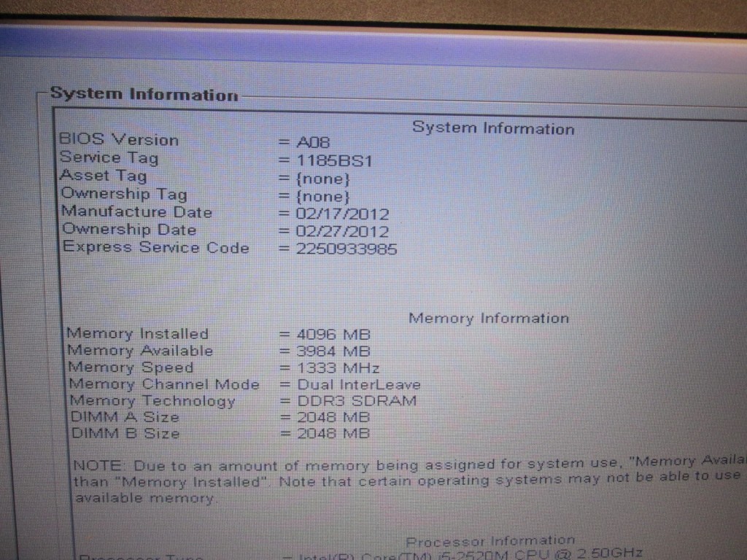Click the service tag value "1185BS1"
The height and width of the screenshot is (560, 747).
click(x=334, y=161)
